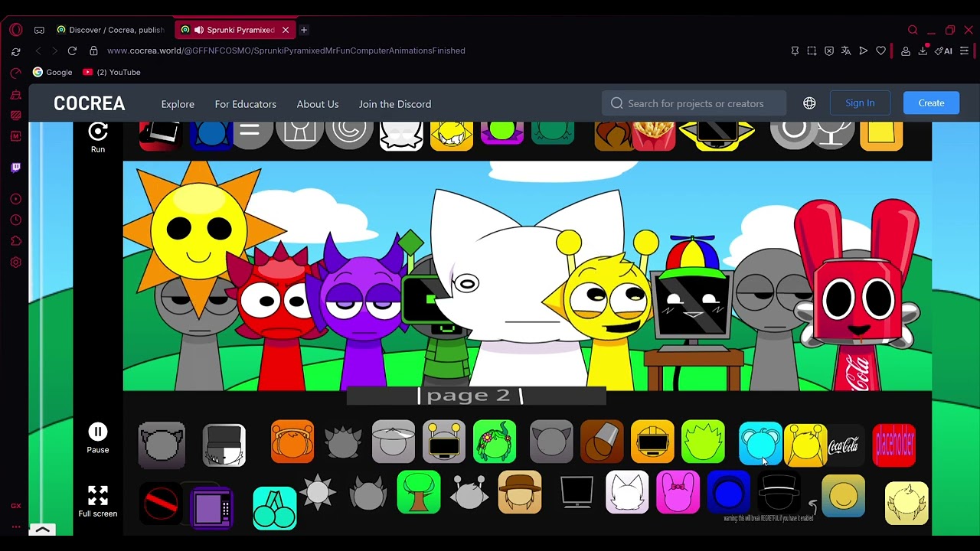The width and height of the screenshot is (980, 551).
Task: Expand the bottom-left collapse chevron
Action: coord(42,530)
